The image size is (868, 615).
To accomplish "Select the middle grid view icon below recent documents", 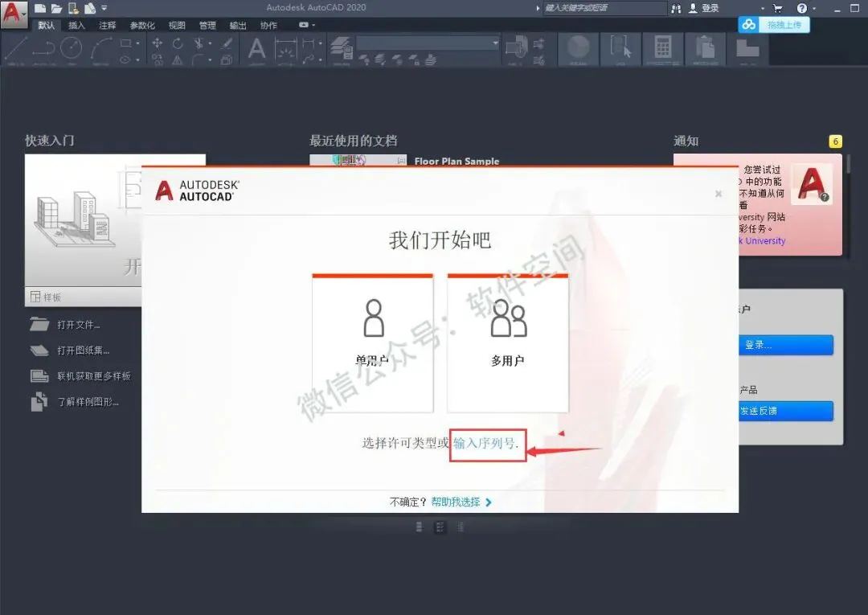I will point(440,527).
